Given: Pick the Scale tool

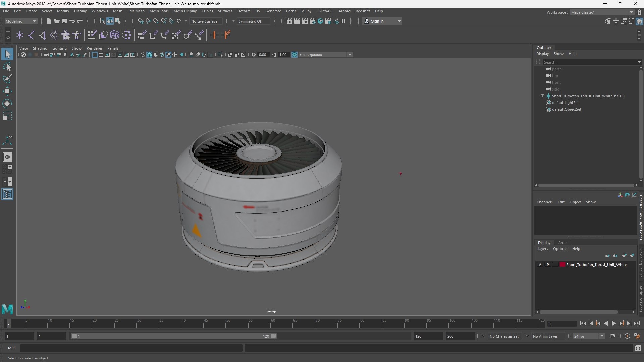Looking at the screenshot, I should (7, 116).
